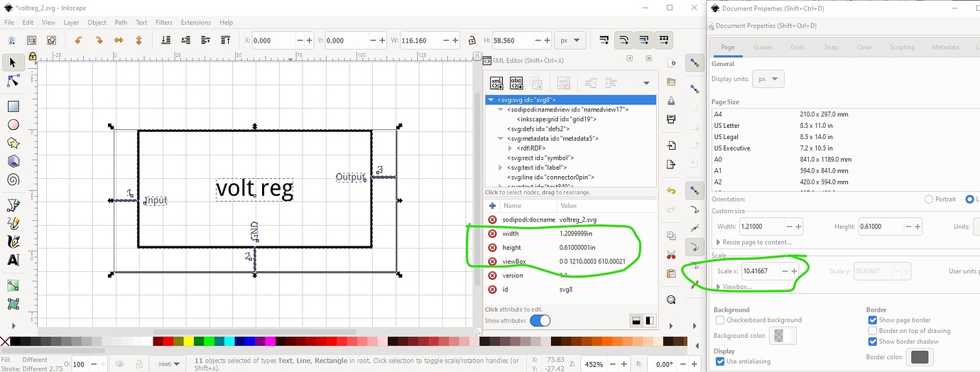Enable Border on top of drawing
Screen dimensions: 980x372
873,331
